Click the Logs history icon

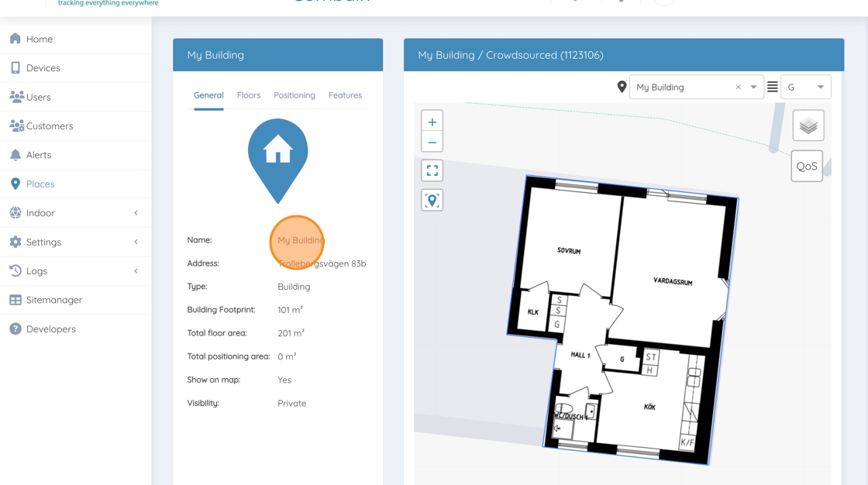pyautogui.click(x=15, y=270)
